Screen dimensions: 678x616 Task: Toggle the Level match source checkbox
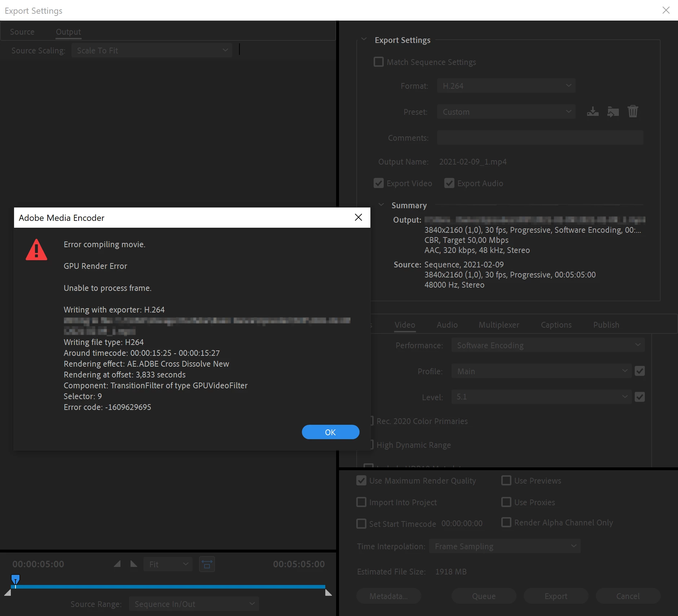coord(639,397)
